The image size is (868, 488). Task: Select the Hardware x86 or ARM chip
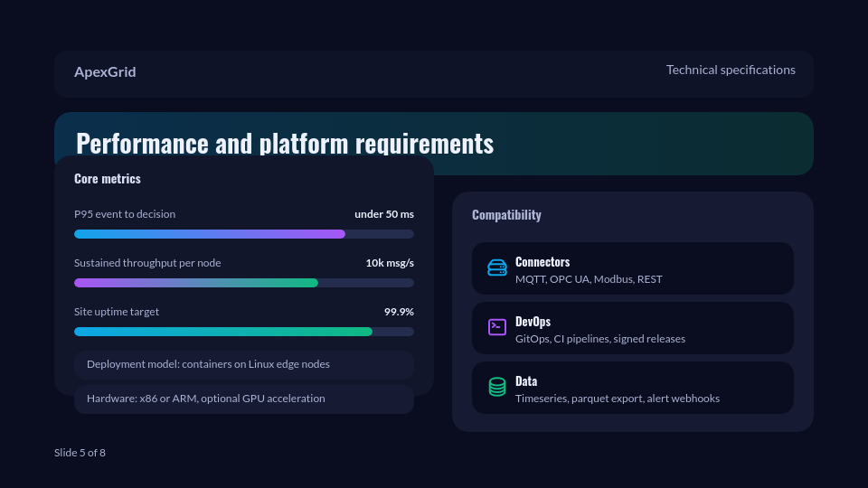(x=244, y=399)
